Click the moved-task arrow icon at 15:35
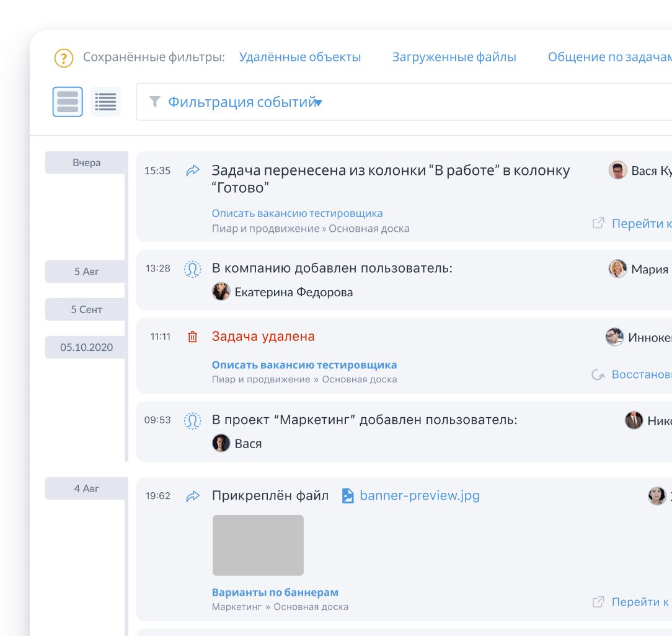This screenshot has height=636, width=672. click(193, 170)
